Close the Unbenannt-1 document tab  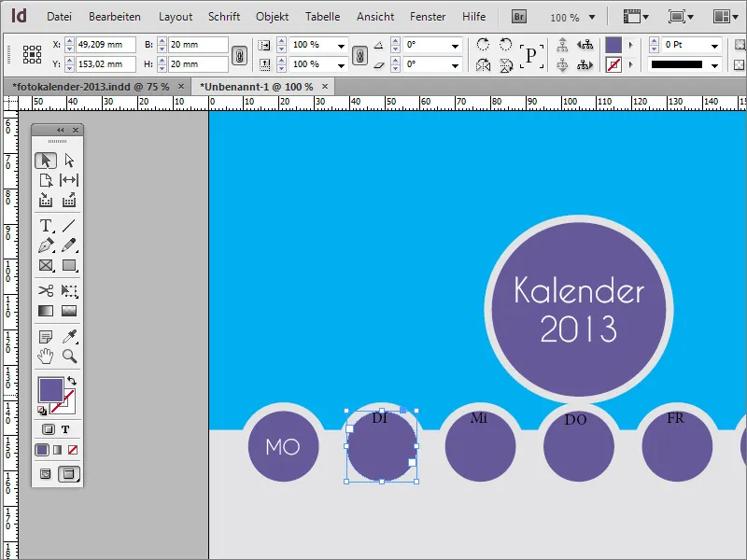tap(325, 86)
